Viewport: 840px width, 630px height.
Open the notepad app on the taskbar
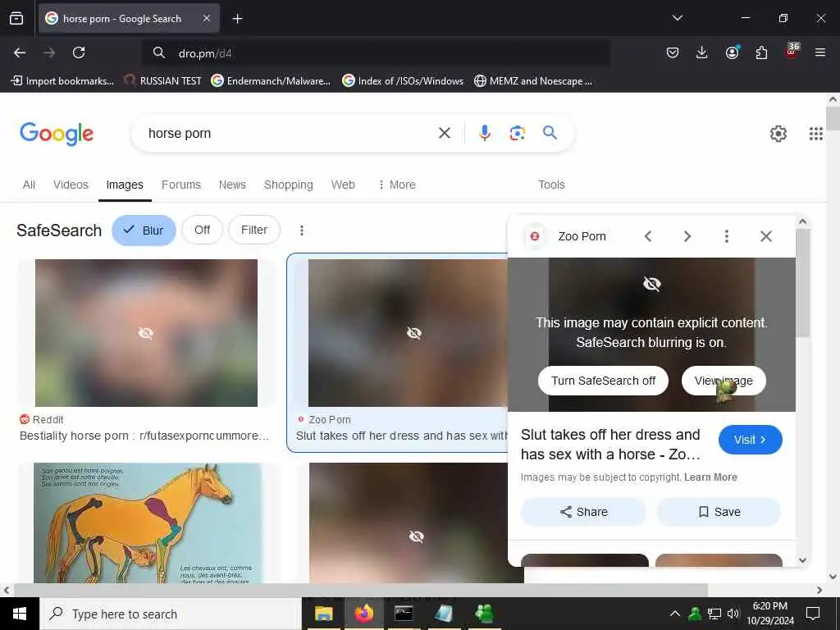pos(444,614)
